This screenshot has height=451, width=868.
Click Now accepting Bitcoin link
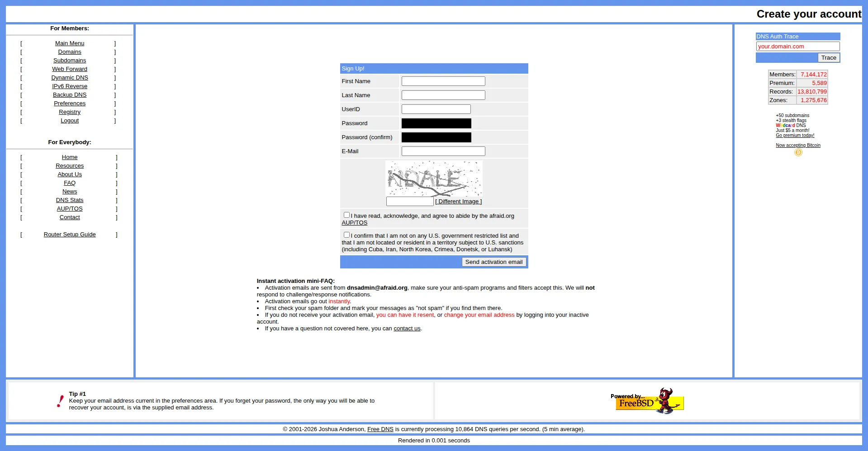click(x=798, y=146)
